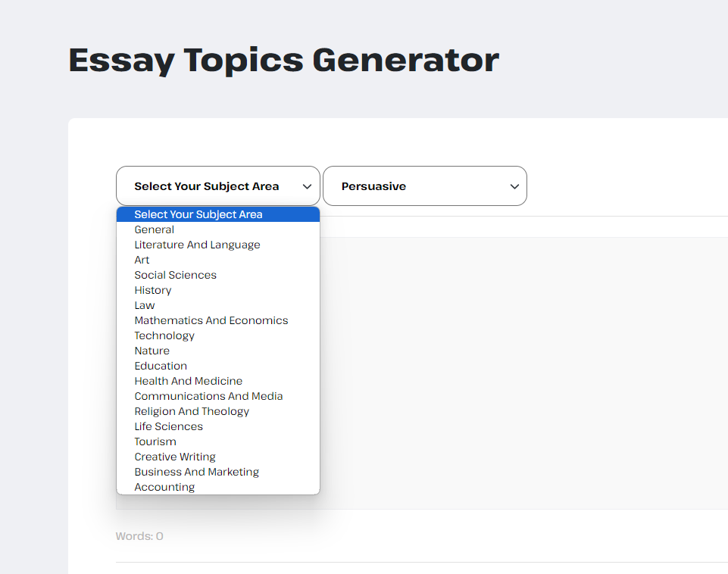The image size is (728, 574).
Task: Pick Technology from the subject list
Action: pos(217,336)
